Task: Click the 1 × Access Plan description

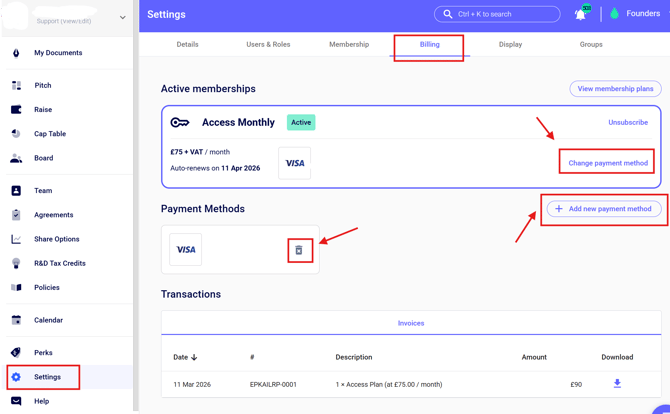Action: coord(389,385)
